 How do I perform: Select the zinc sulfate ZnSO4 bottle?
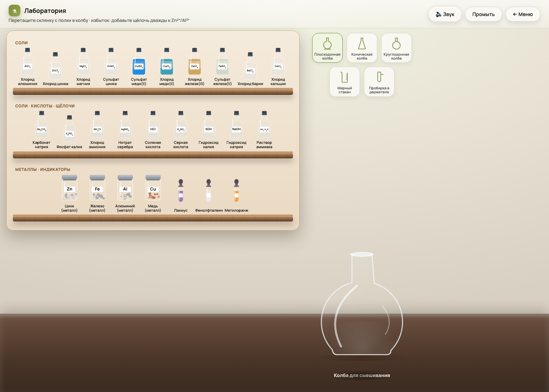click(x=111, y=62)
